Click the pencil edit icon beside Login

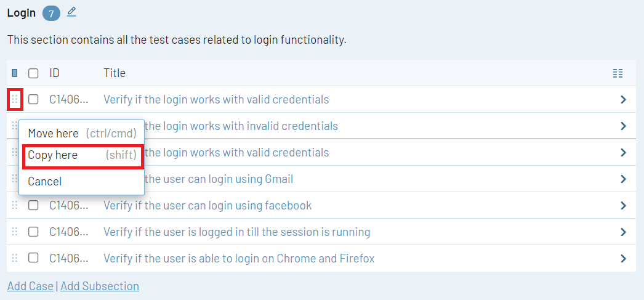[71, 12]
